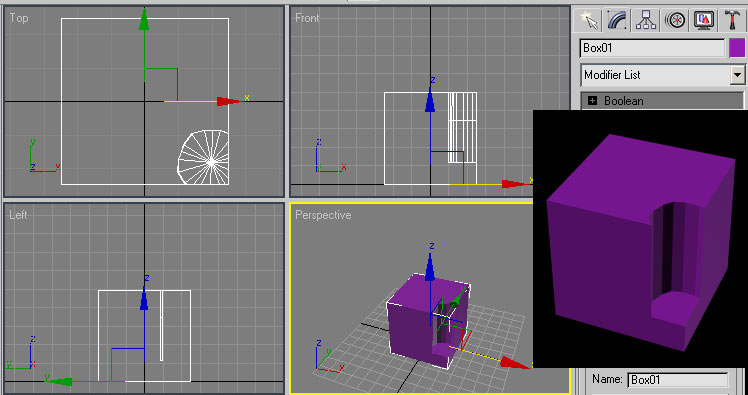The height and width of the screenshot is (395, 748).
Task: Click the Box01 object name field
Action: tap(653, 48)
